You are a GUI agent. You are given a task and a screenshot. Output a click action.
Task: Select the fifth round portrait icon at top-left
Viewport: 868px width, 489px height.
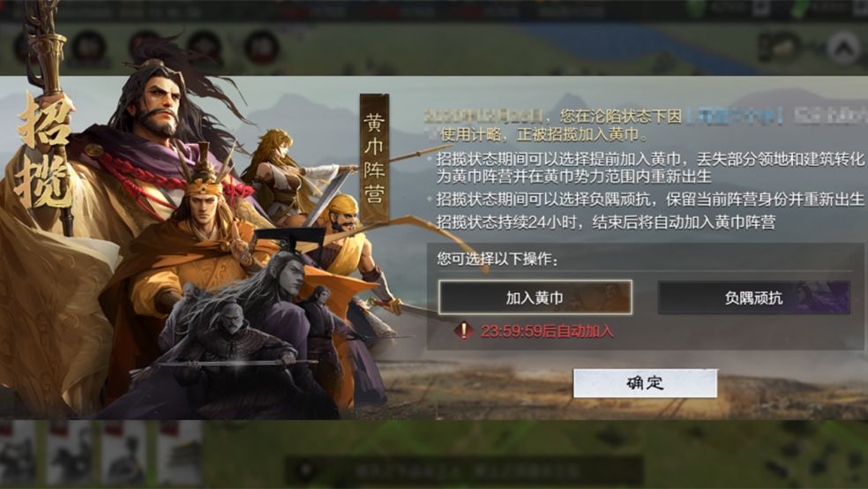coord(262,47)
